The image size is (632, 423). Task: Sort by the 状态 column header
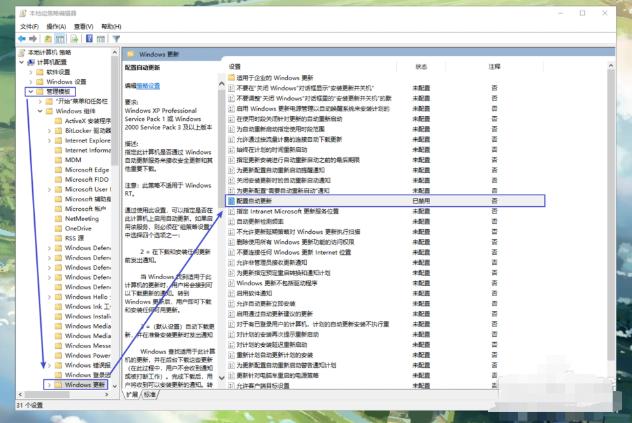tap(421, 67)
